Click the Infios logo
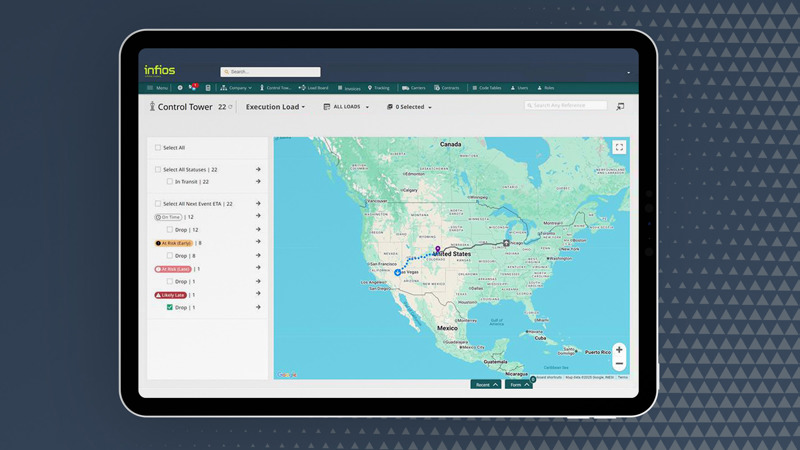Viewport: 800px width, 450px height. 160,71
